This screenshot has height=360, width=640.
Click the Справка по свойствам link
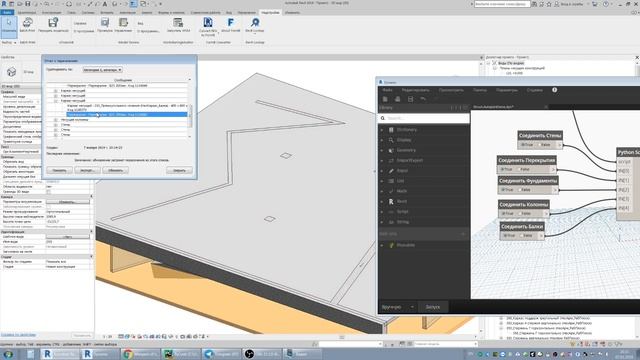[x=18, y=335]
